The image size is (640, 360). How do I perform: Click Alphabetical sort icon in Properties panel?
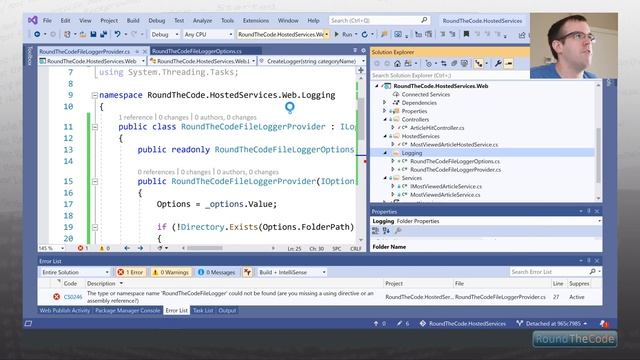[386, 231]
